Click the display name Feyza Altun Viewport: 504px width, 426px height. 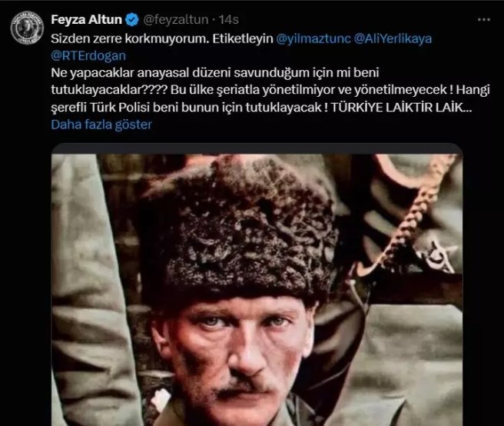[x=87, y=20]
